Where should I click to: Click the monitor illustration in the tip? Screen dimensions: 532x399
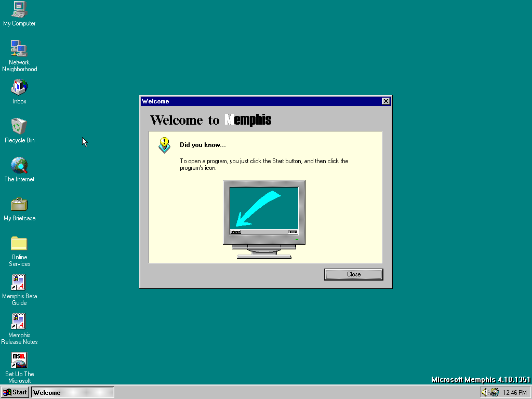[264, 218]
